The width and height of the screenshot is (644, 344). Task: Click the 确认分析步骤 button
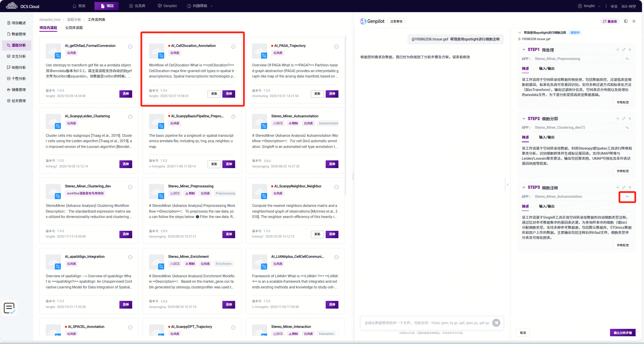[x=622, y=333]
